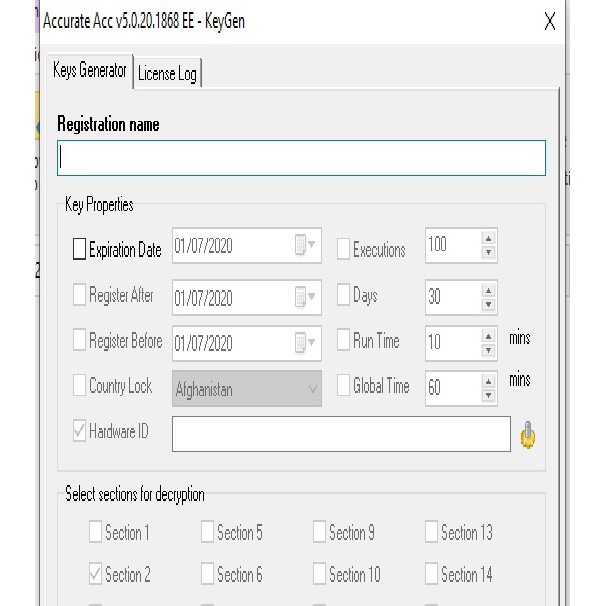Check the Section 5 checkbox
Image resolution: width=606 pixels, height=606 pixels.
click(x=207, y=531)
